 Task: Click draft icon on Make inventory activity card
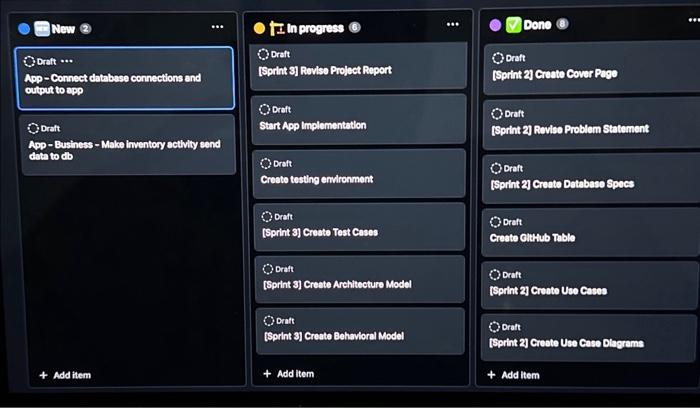[33, 129]
